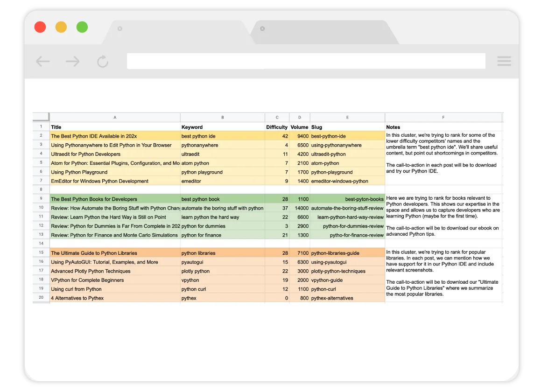Click the reload page icon
534x392 pixels.
tap(103, 61)
